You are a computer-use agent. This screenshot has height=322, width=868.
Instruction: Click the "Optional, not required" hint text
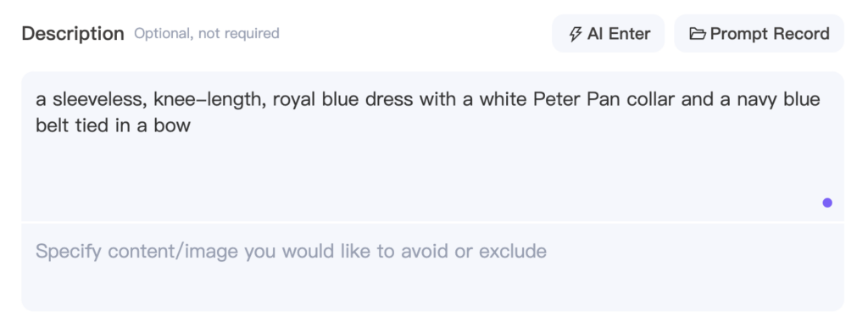pyautogui.click(x=207, y=34)
